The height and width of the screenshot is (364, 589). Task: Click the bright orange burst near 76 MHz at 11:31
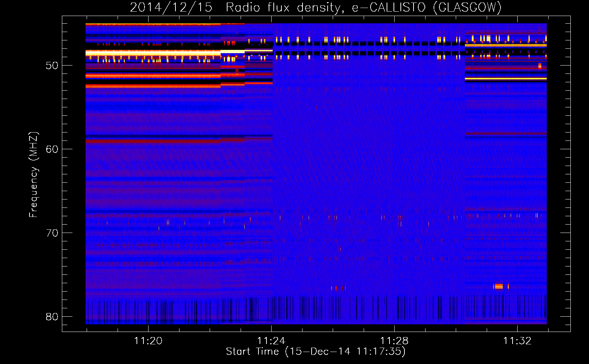(x=499, y=286)
